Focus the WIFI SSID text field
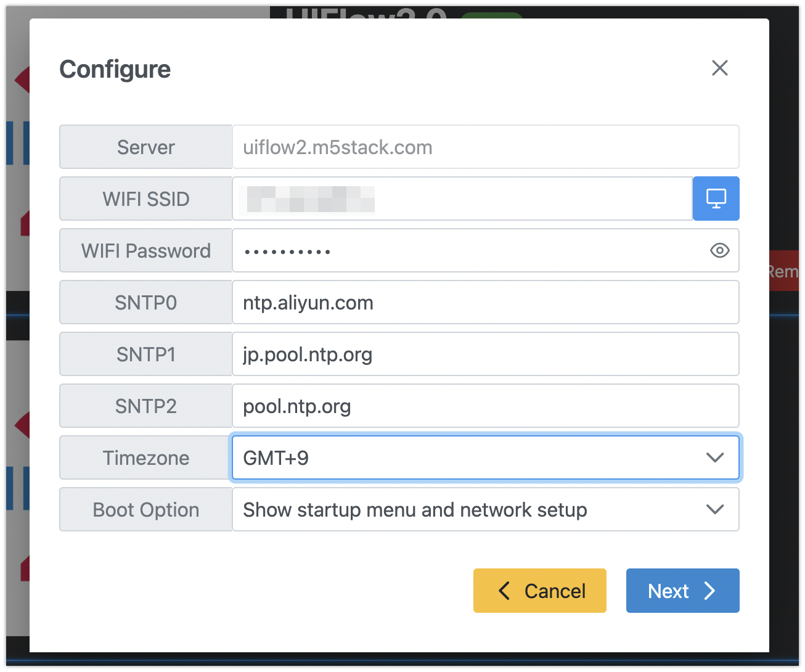 click(x=462, y=199)
